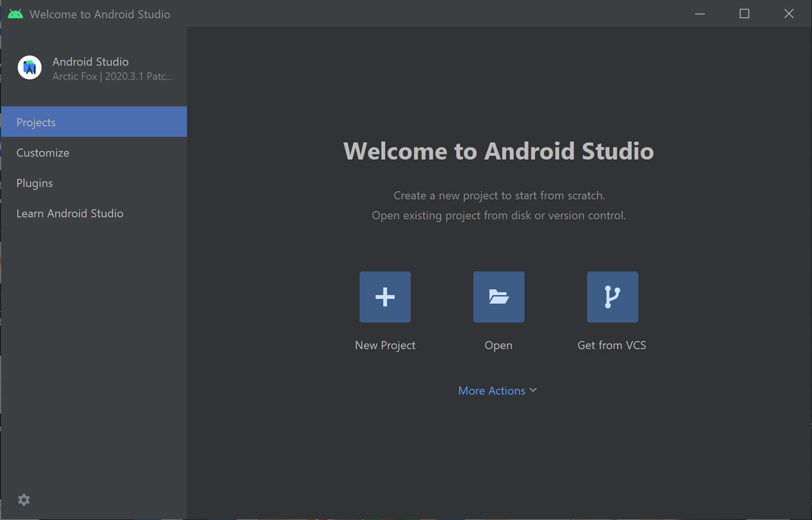
Task: Switch to the Customize section
Action: (42, 152)
